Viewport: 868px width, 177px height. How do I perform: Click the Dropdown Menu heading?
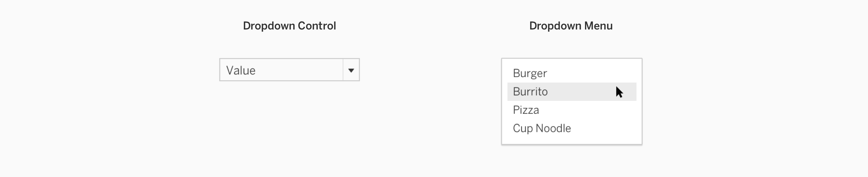click(x=571, y=26)
